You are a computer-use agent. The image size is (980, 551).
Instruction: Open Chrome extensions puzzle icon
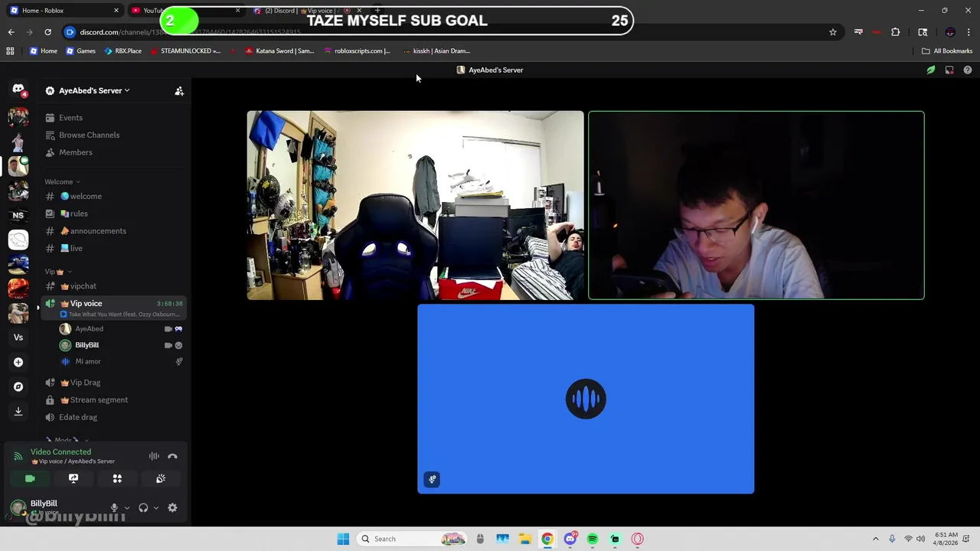tap(895, 32)
